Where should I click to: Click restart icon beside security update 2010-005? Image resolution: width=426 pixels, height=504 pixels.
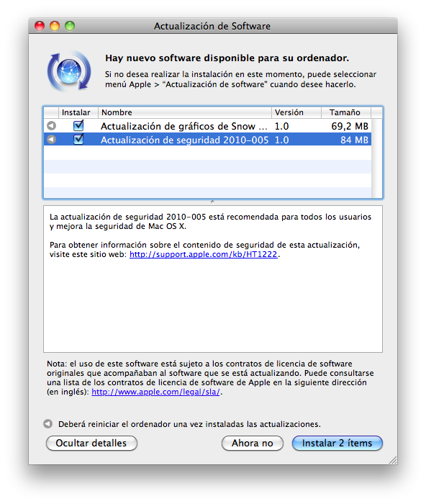tap(51, 140)
